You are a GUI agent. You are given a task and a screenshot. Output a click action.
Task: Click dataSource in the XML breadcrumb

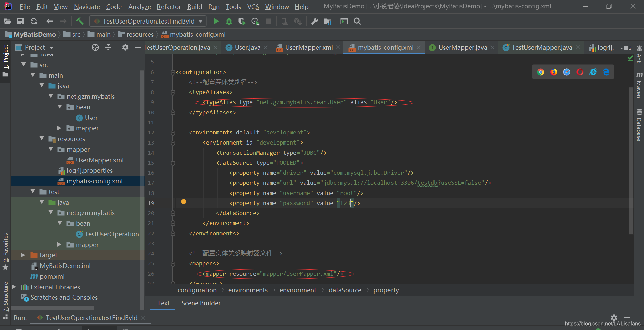345,290
